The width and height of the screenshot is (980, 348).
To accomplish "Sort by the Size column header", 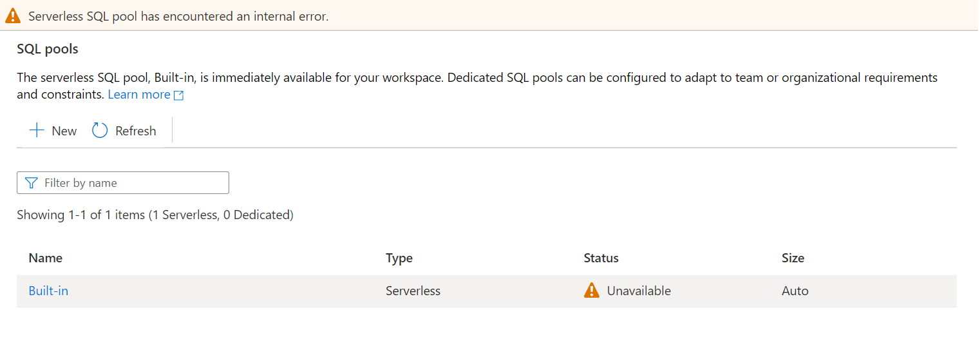I will (793, 258).
